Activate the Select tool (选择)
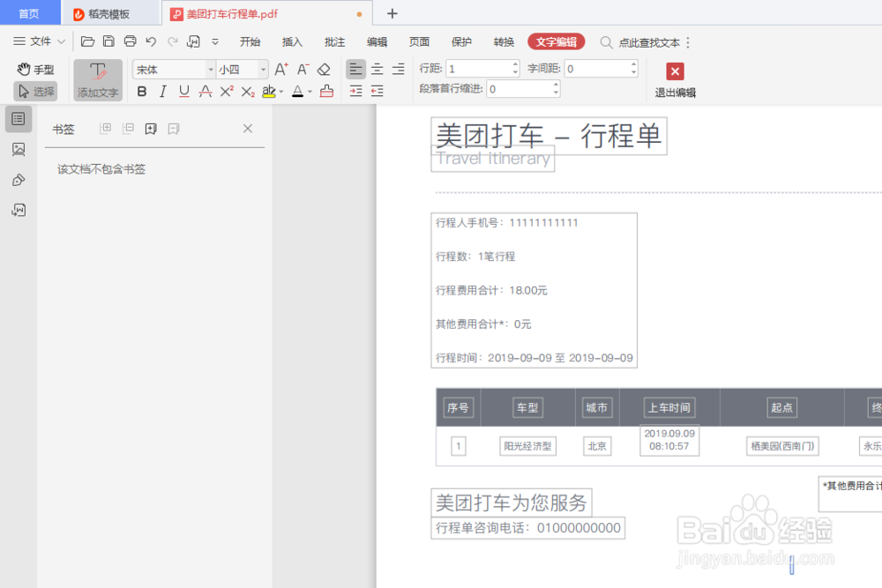The height and width of the screenshot is (588, 882). [35, 91]
